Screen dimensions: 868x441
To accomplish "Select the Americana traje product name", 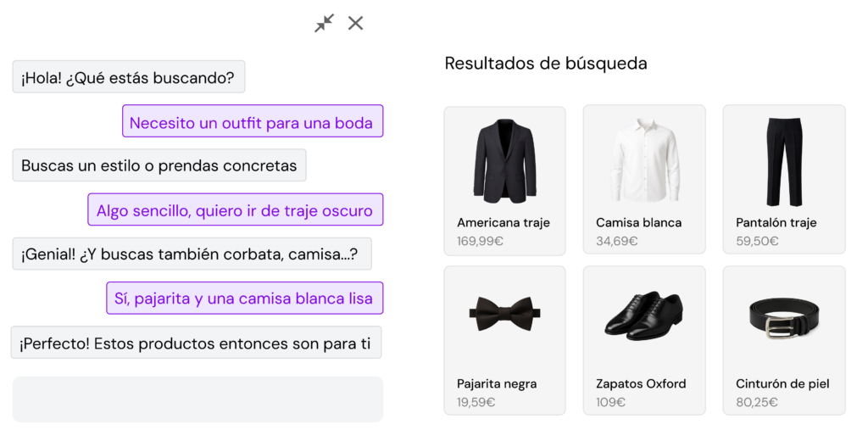I will [x=504, y=223].
